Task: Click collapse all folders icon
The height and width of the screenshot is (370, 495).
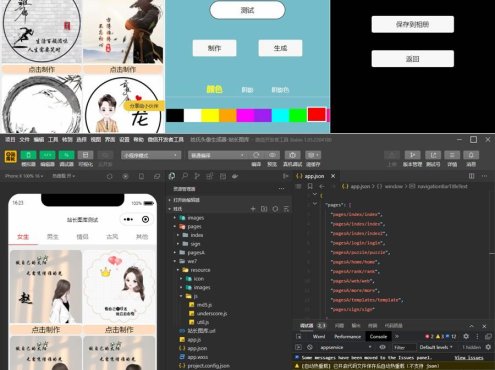Action: pos(286,209)
